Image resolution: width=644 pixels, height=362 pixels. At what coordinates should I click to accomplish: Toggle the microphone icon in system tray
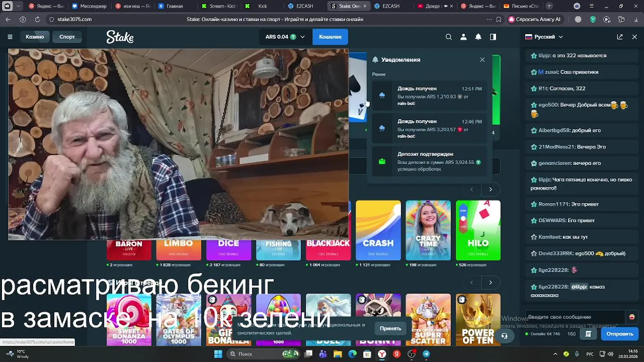pos(577,354)
